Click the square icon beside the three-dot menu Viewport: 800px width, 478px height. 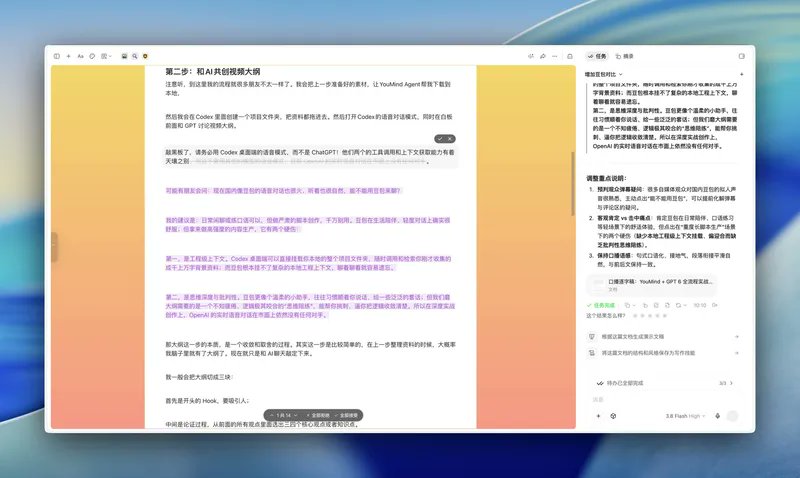coord(570,56)
